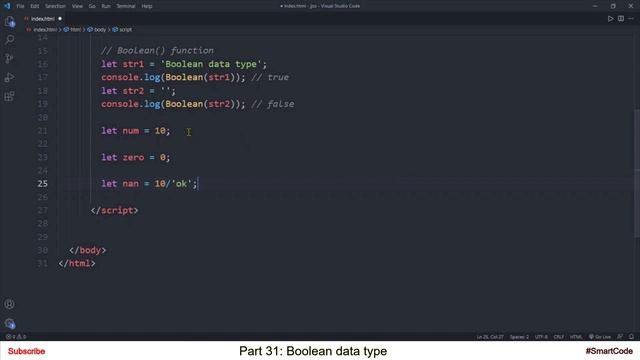Screen dimensions: 640x360
Task: Open the Run and Debug view
Action: (x=9, y=77)
